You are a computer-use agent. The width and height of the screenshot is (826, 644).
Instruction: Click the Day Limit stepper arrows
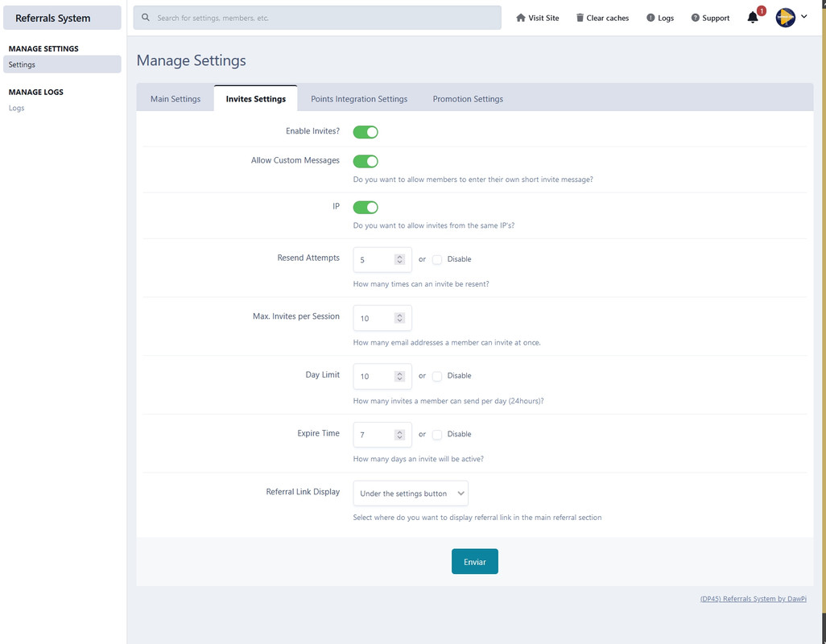[x=399, y=377]
